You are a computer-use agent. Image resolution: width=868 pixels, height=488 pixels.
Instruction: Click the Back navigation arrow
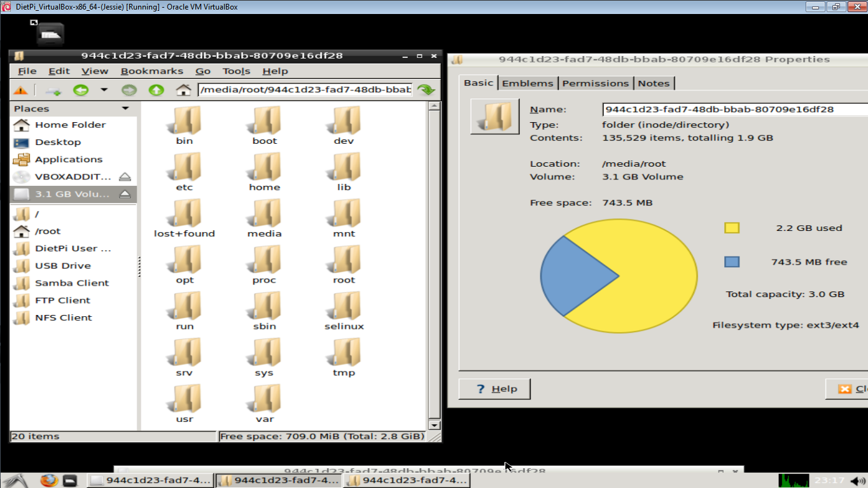(81, 90)
